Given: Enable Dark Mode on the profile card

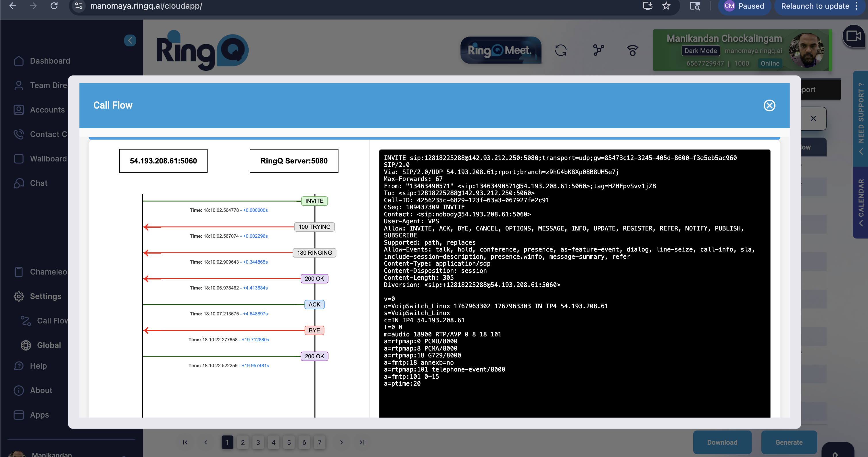Looking at the screenshot, I should tap(700, 51).
